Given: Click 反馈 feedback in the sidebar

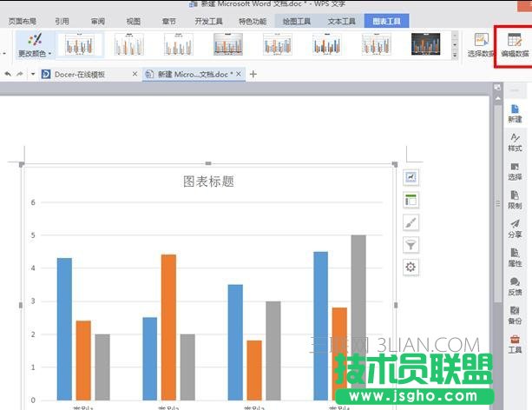Looking at the screenshot, I should tap(515, 287).
